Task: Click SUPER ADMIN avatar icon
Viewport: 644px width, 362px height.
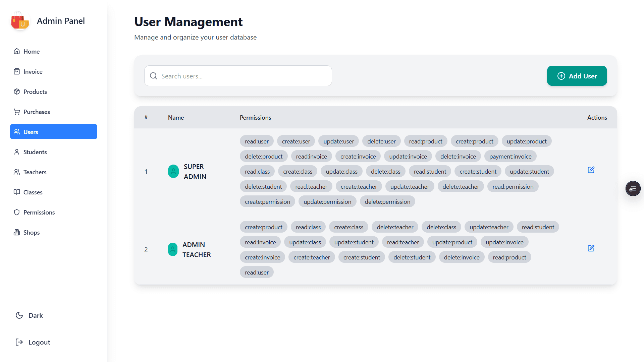Action: [x=173, y=171]
